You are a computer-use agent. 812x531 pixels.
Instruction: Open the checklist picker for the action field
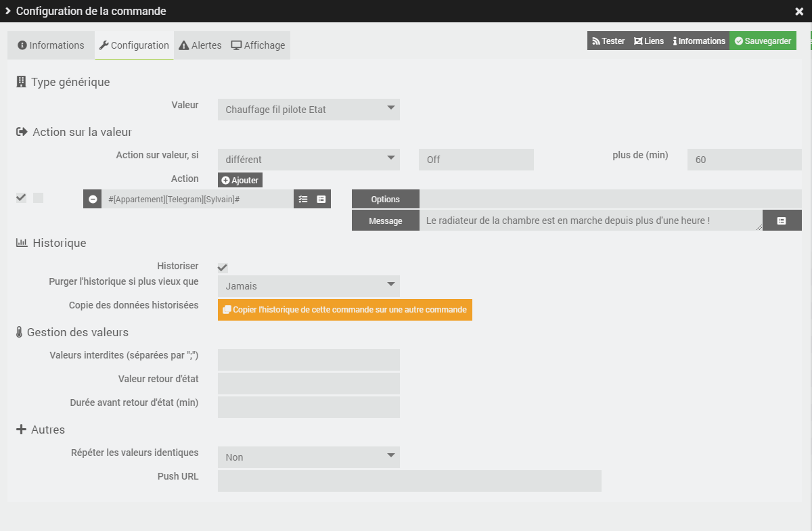(x=303, y=199)
